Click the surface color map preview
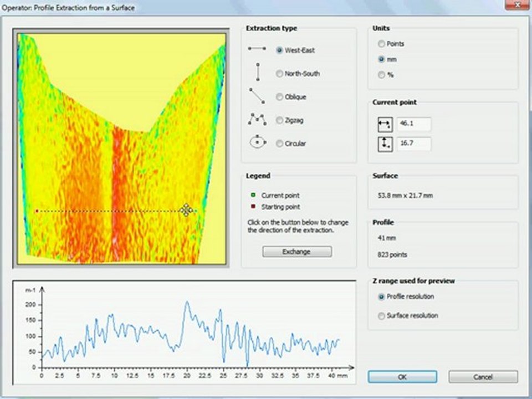The height and width of the screenshot is (399, 532). pyautogui.click(x=121, y=149)
